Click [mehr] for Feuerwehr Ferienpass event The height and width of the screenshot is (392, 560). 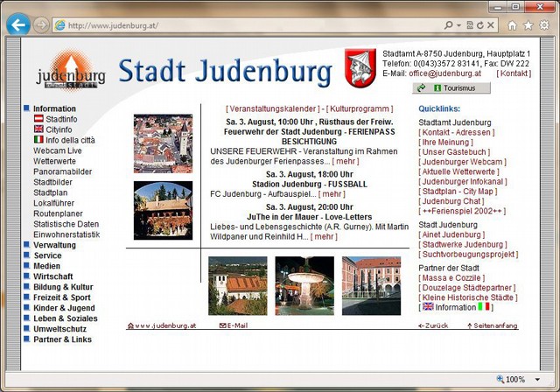click(x=346, y=161)
